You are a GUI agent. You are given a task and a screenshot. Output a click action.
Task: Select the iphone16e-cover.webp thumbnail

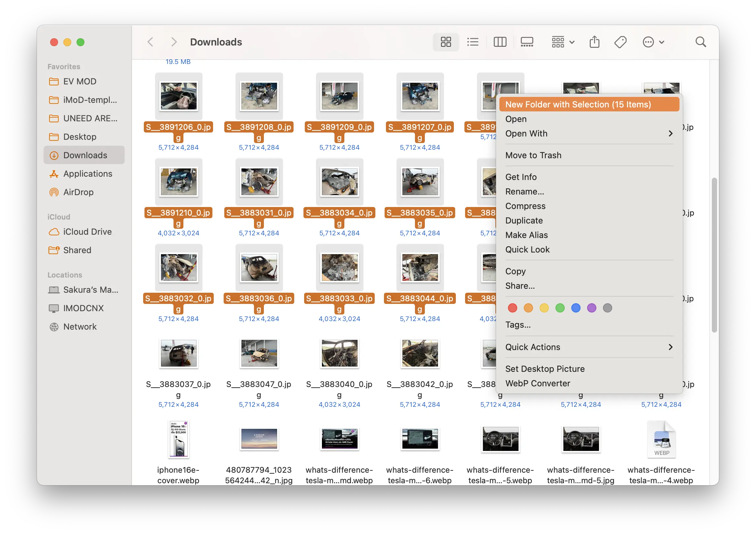[x=178, y=439]
